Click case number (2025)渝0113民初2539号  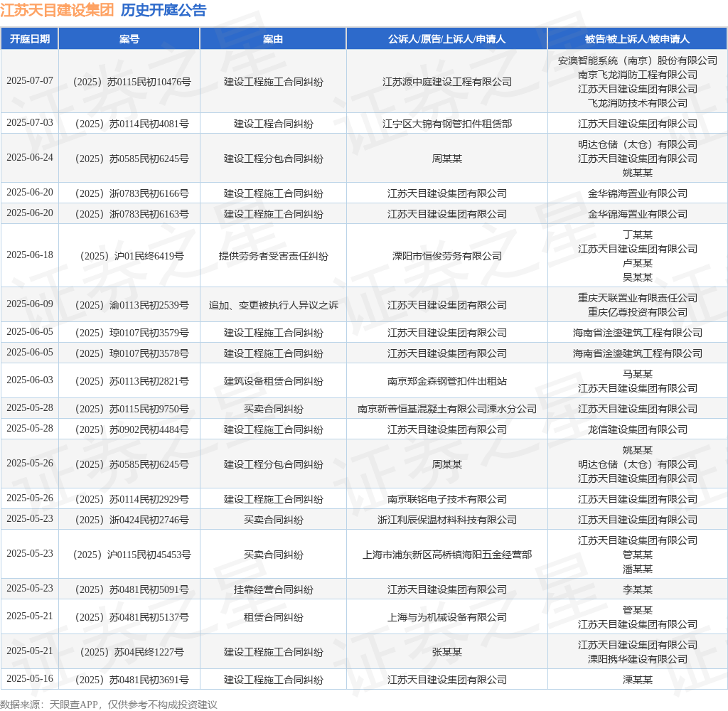132,305
